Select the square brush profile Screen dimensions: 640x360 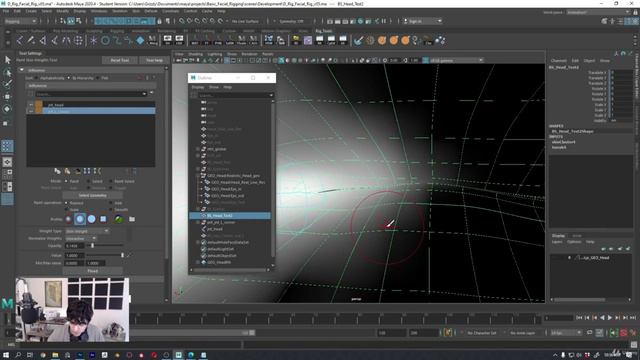(x=103, y=219)
